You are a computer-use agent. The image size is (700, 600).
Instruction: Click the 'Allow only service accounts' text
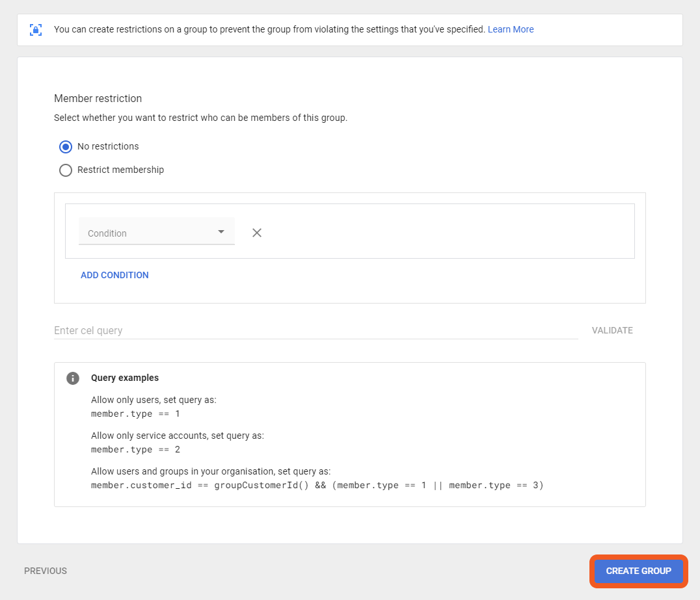tap(177, 436)
